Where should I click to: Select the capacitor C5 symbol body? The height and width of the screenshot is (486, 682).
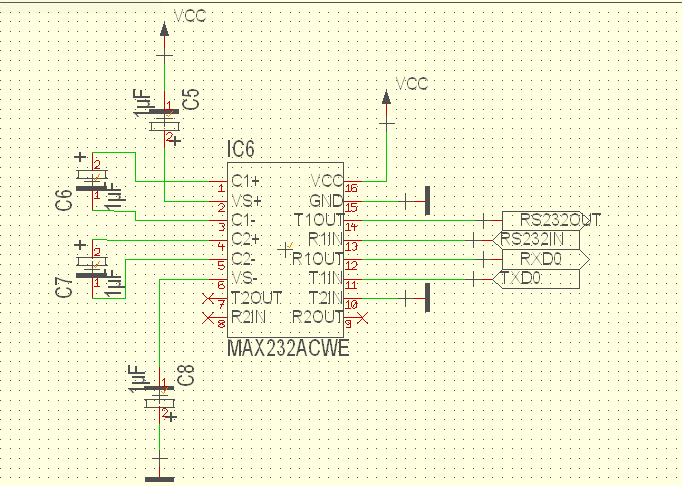tap(164, 120)
